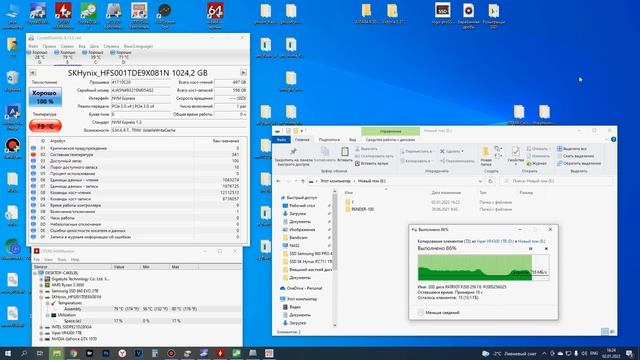Click the Explorer search field

pyautogui.click(x=556, y=181)
